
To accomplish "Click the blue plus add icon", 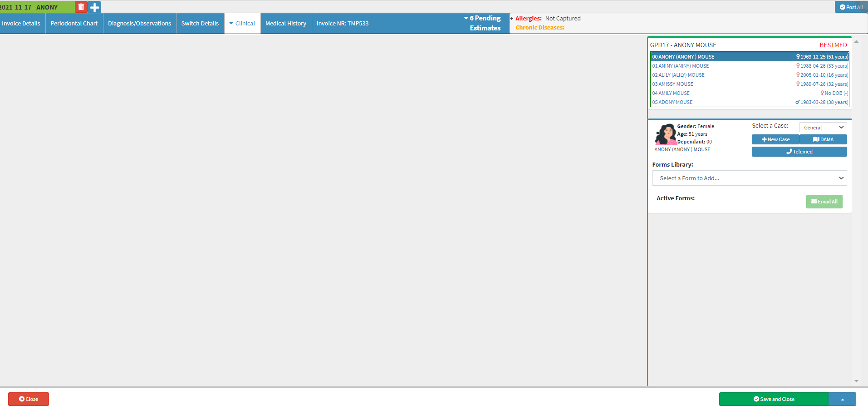I will coord(94,7).
